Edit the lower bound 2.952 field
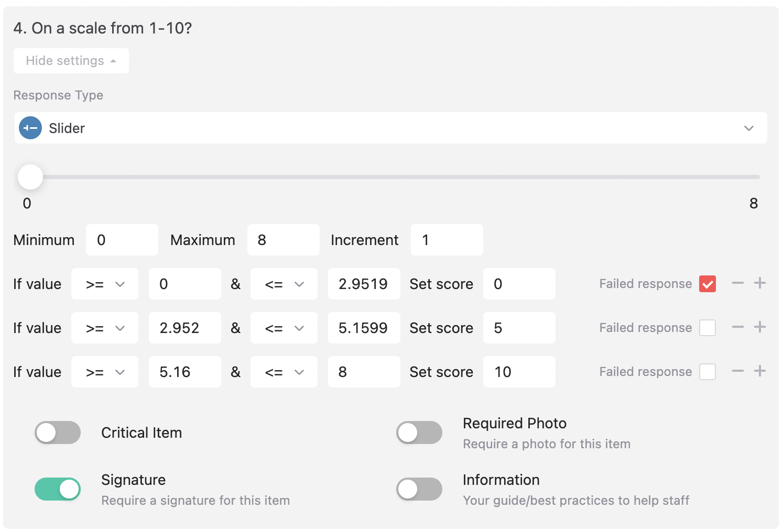This screenshot has width=783, height=532. pyautogui.click(x=185, y=328)
